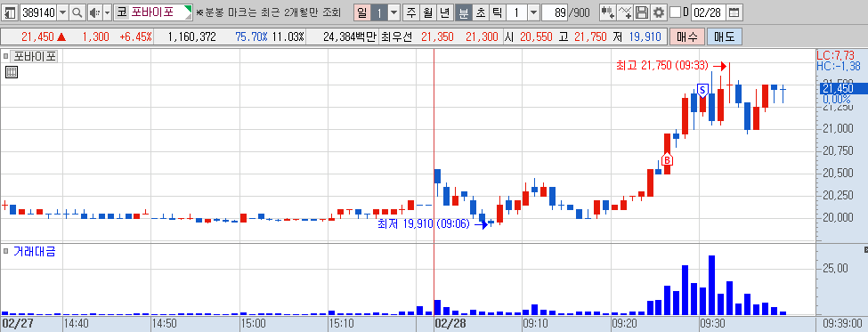Toggle the 포바이포 price pane square marker
This screenshot has height=332, width=868.
click(6, 56)
